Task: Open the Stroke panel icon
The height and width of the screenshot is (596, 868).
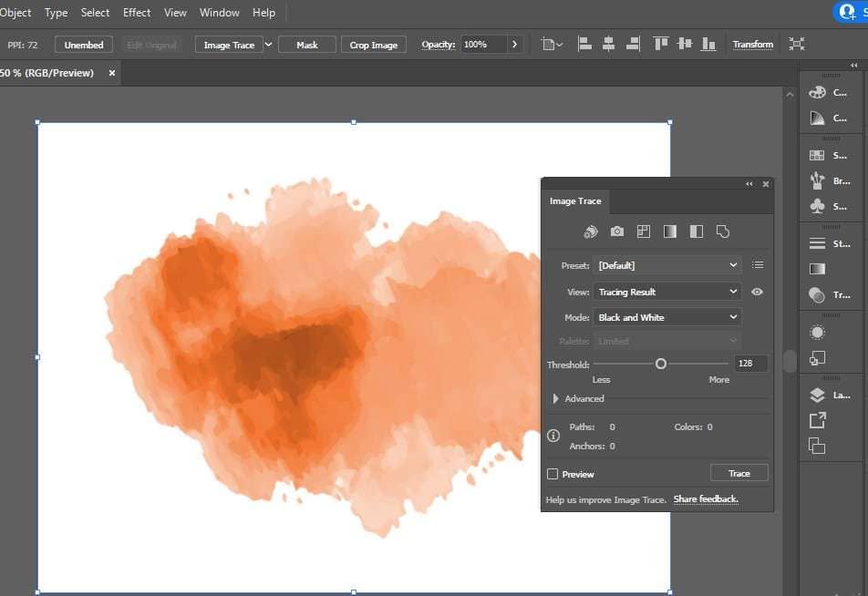Action: [817, 243]
